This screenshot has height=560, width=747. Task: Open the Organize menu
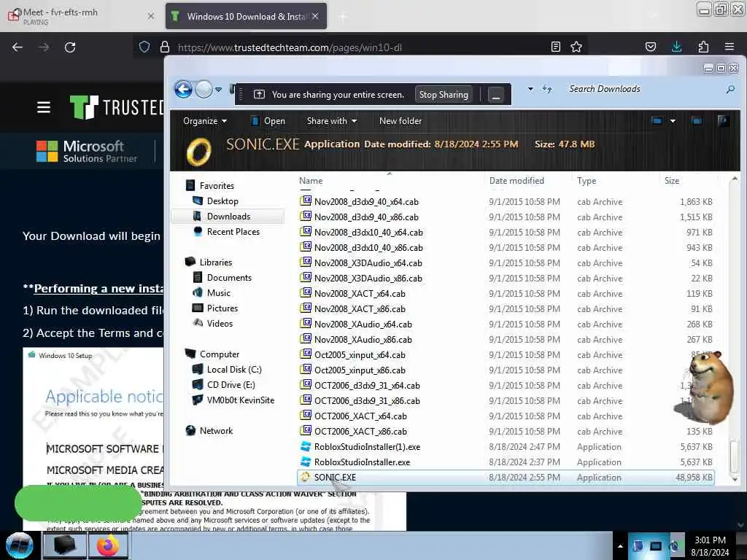point(205,121)
